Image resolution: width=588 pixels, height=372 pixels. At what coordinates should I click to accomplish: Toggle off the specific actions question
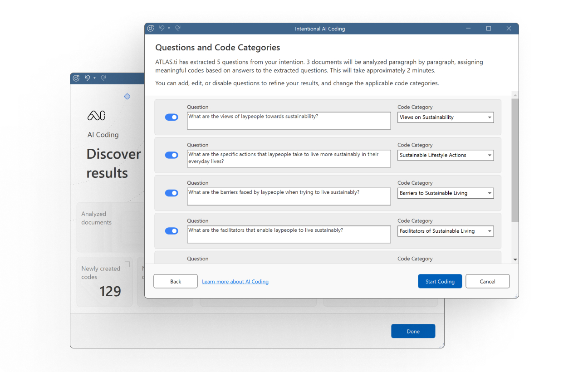(171, 155)
